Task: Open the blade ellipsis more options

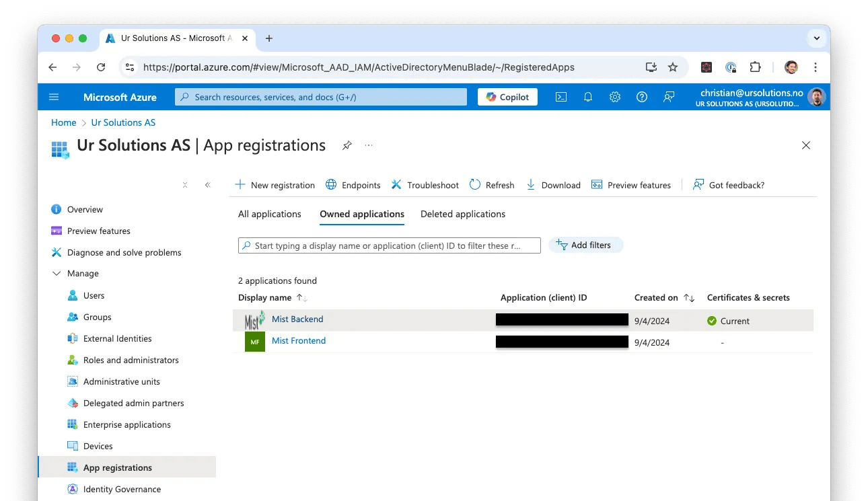Action: [x=369, y=145]
